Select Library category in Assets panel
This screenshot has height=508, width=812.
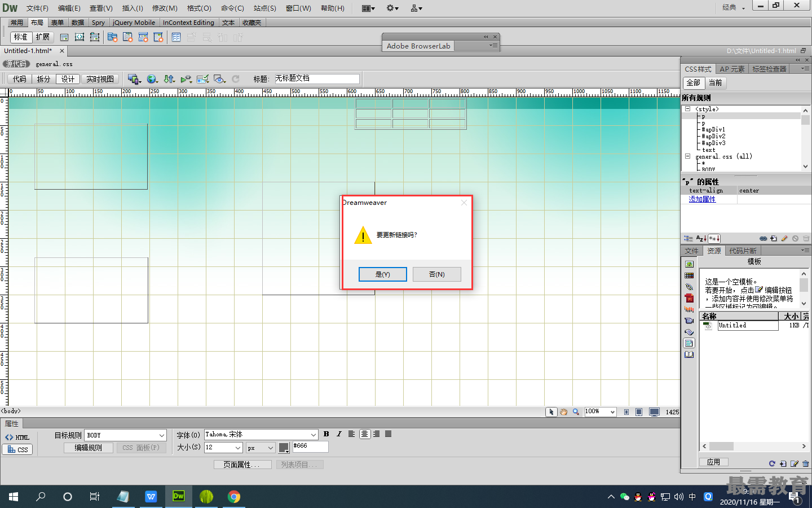[689, 355]
